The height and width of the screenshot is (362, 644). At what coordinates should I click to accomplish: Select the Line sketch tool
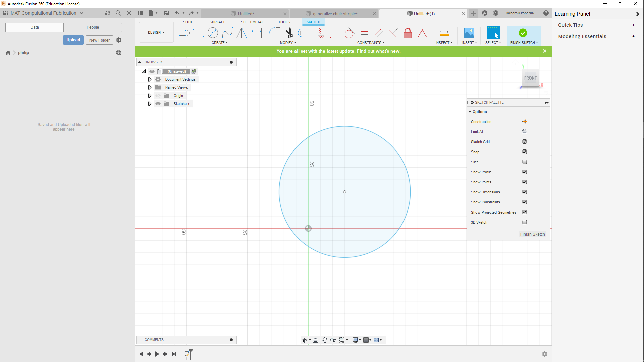[x=184, y=33]
